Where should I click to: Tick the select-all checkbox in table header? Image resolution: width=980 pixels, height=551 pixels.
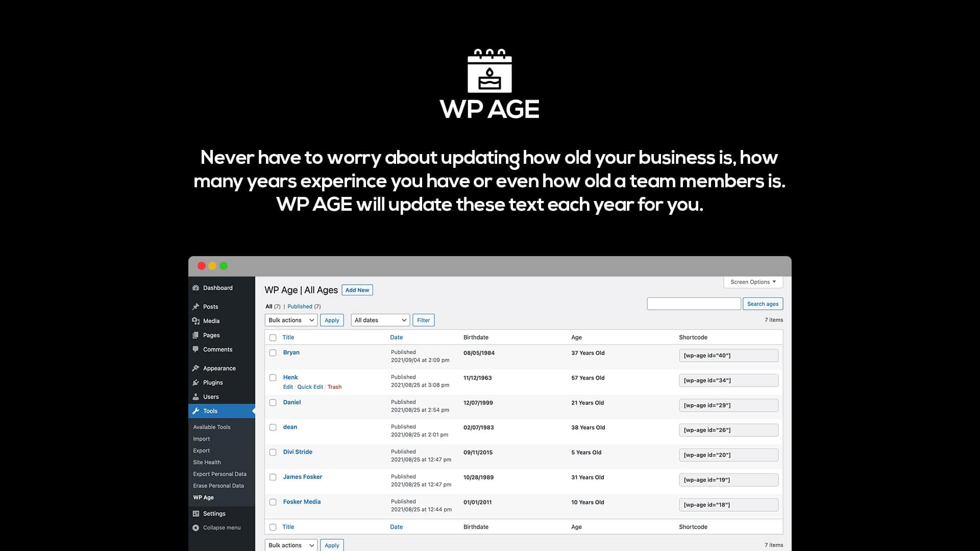tap(273, 338)
